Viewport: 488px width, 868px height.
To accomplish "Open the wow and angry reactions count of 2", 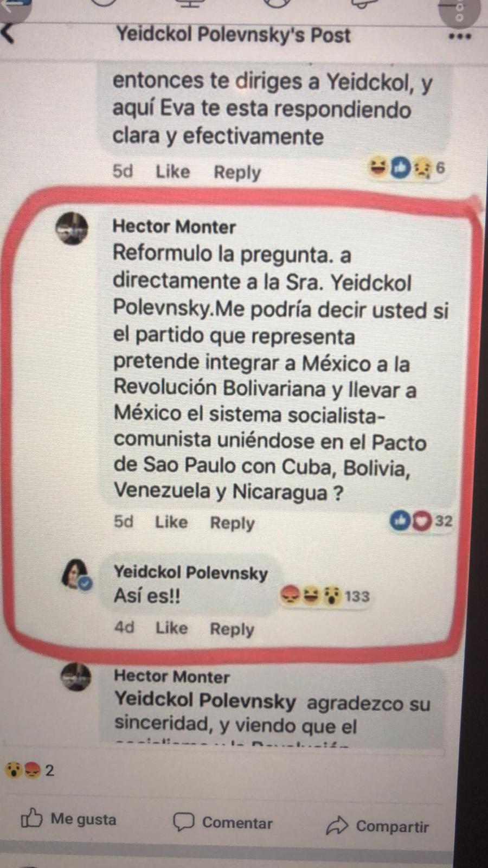I will click(29, 770).
